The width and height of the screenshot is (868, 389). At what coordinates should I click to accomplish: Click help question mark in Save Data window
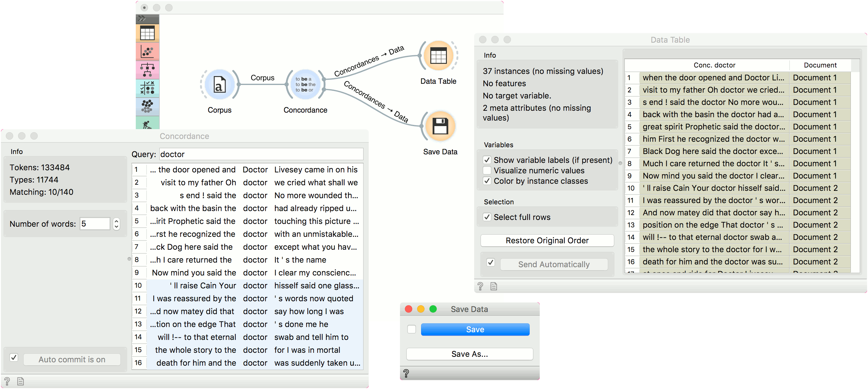pos(406,373)
